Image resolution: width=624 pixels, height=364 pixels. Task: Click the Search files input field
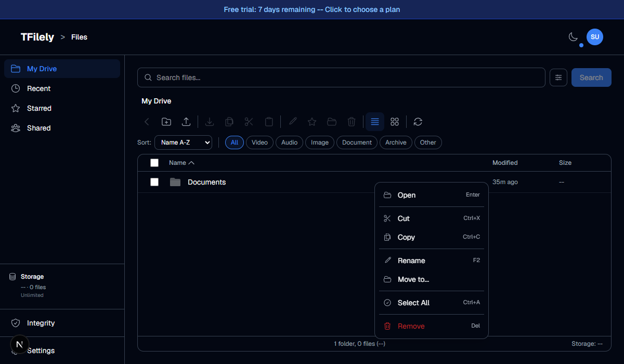click(x=341, y=77)
